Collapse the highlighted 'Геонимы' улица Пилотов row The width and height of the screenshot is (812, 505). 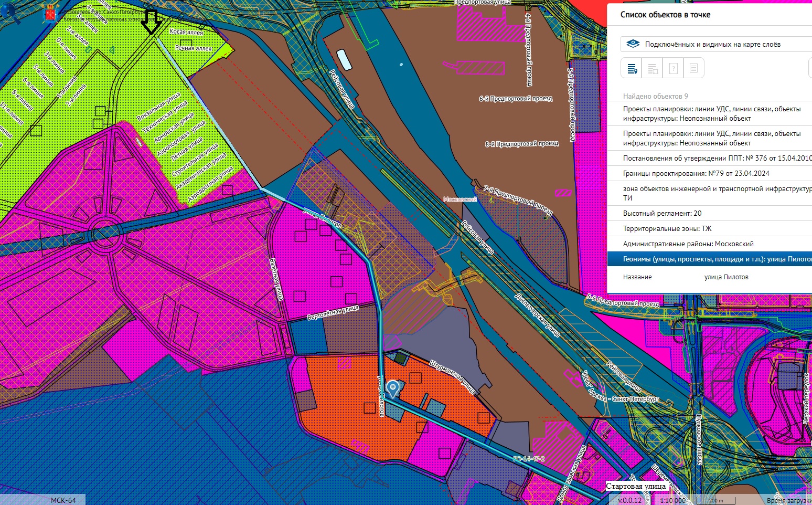tap(715, 259)
